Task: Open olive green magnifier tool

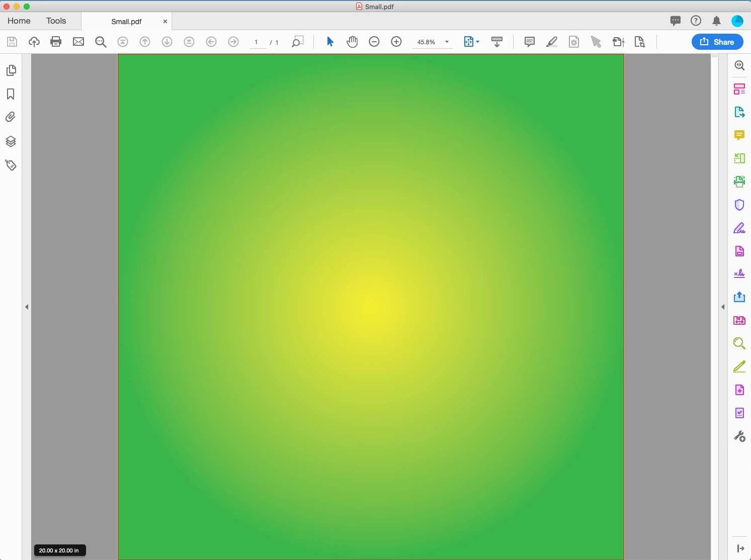Action: (x=739, y=343)
